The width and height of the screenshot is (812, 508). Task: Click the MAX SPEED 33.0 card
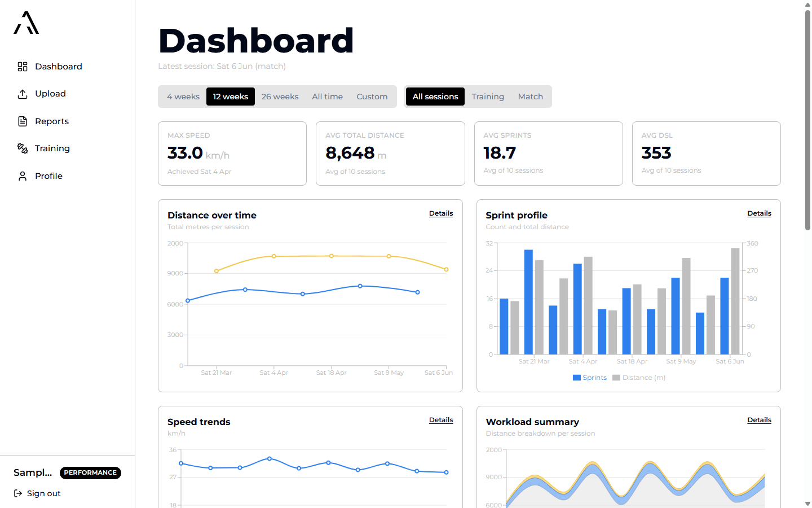pyautogui.click(x=232, y=154)
